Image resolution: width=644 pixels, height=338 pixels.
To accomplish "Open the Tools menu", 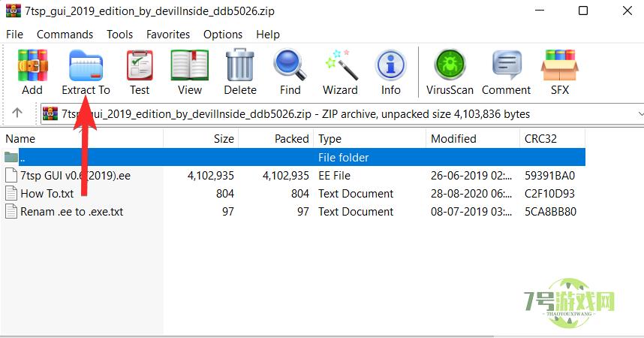I will 119,34.
